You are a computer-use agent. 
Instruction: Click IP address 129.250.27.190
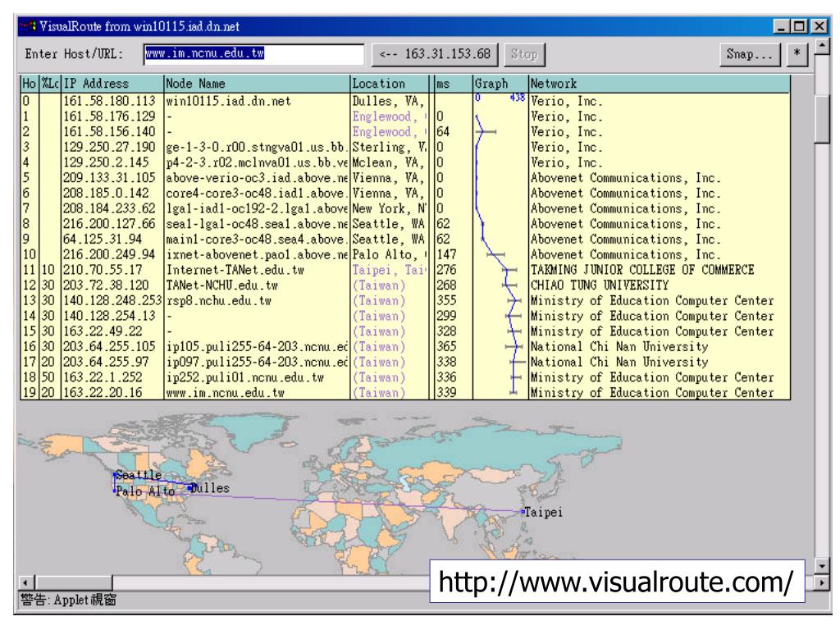109,148
